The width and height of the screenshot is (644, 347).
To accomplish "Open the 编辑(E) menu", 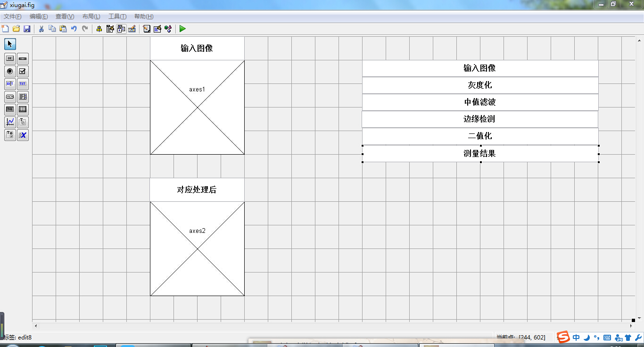I will [39, 17].
